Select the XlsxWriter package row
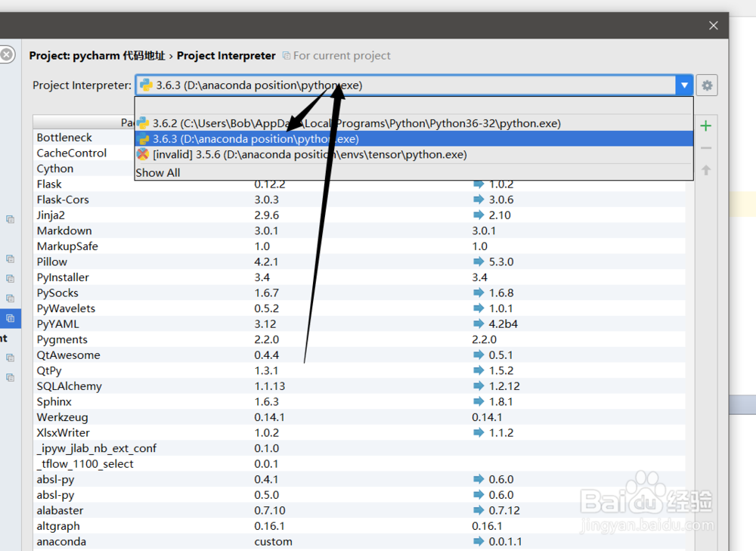This screenshot has width=756, height=551. pyautogui.click(x=359, y=433)
